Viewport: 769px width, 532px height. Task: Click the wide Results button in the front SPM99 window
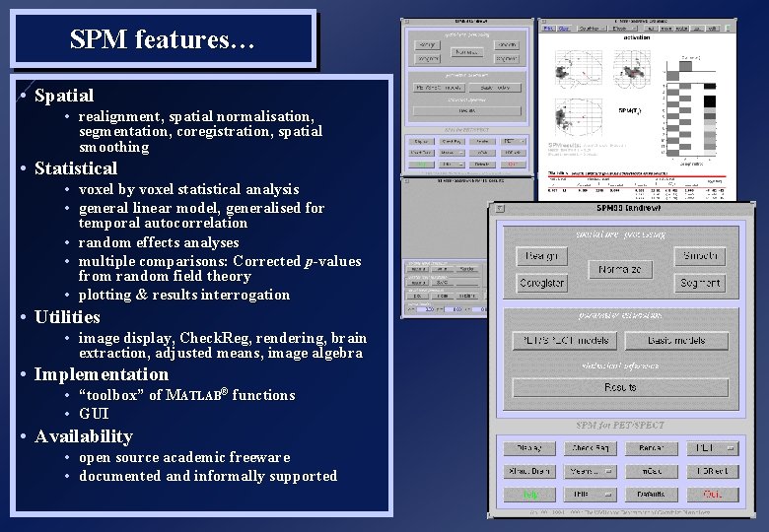(620, 387)
